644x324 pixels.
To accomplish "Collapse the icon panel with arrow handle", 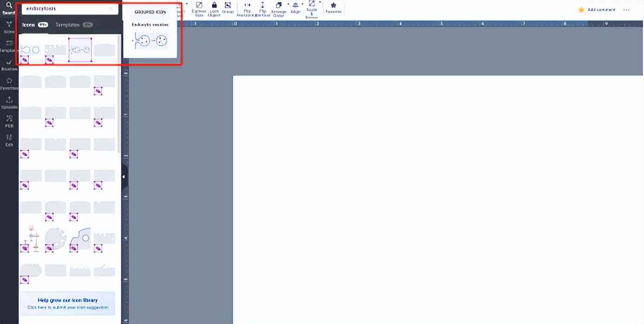I will (x=124, y=177).
